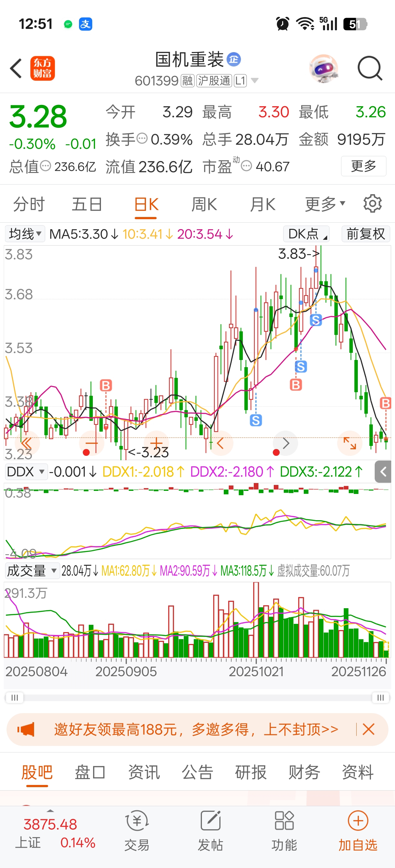Open the 研报 tab
The height and width of the screenshot is (868, 395).
251,772
